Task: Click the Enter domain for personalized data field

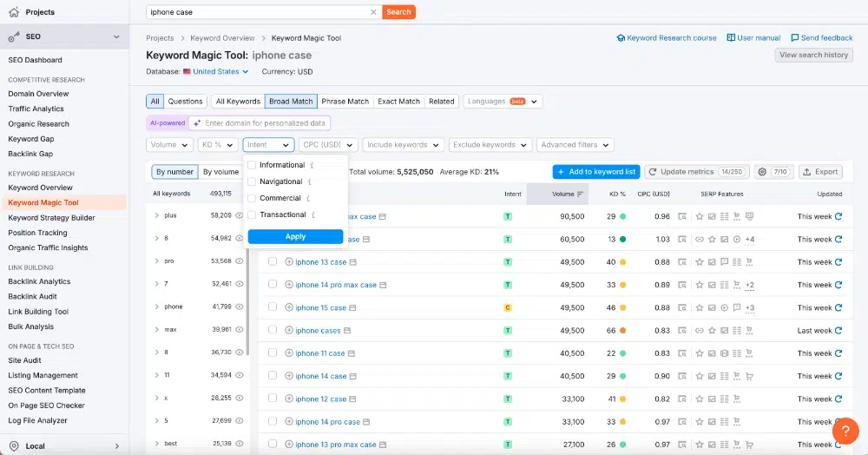Action: [260, 123]
